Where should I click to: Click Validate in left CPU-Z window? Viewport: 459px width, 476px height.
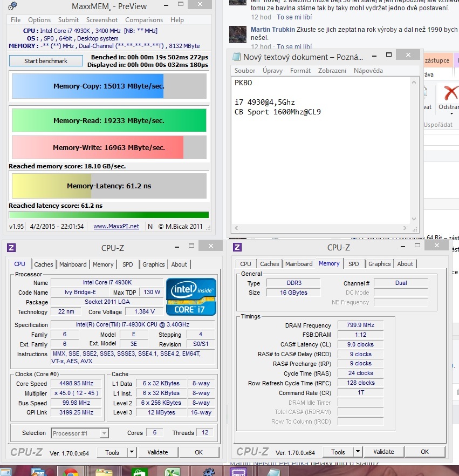click(x=157, y=452)
